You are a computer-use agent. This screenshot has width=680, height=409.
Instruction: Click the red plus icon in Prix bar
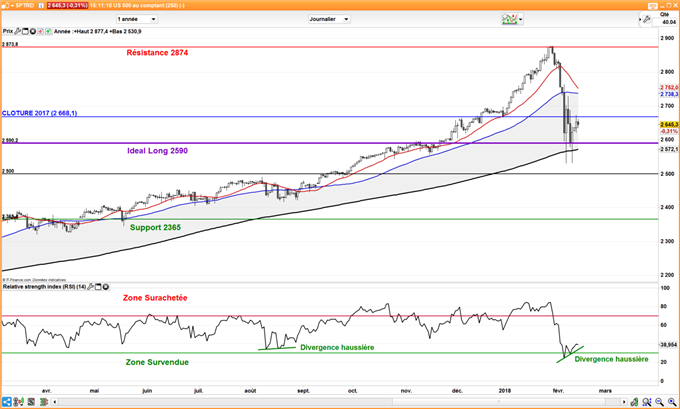(x=40, y=31)
